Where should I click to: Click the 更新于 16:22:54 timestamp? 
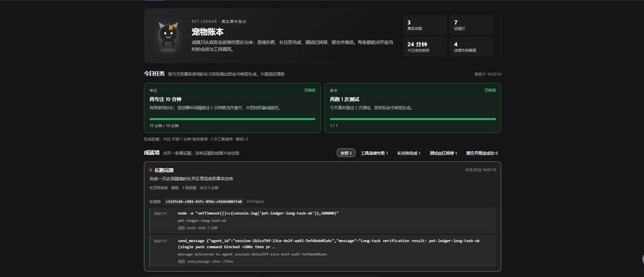click(x=487, y=75)
